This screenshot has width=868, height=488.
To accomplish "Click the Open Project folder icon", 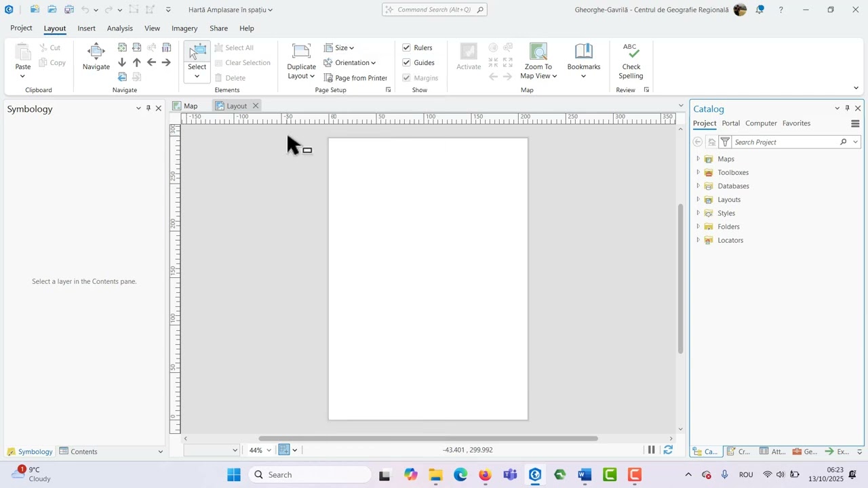I will [52, 9].
